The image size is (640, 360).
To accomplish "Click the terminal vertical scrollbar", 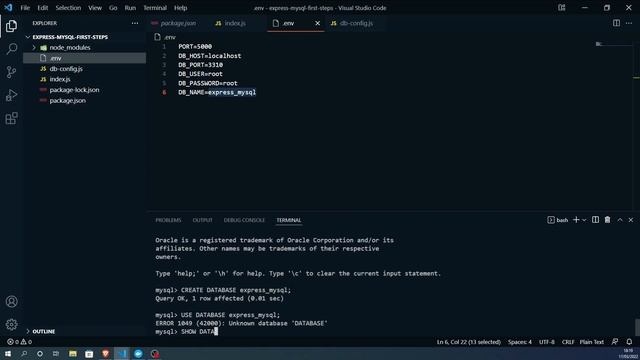I will tap(637, 327).
